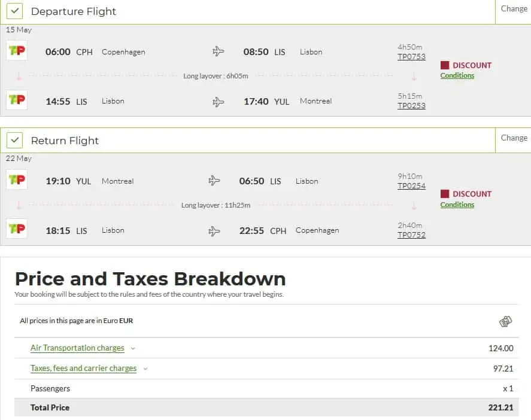Click TAP logo beside 18:15 Lisbon flight
The image size is (531, 420).
(17, 229)
